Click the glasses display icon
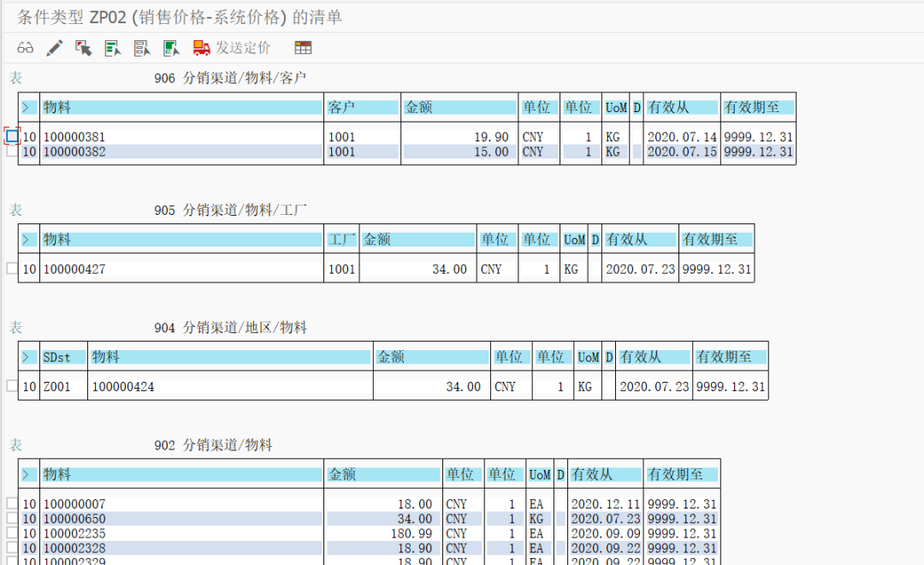924x565 pixels. coord(26,48)
